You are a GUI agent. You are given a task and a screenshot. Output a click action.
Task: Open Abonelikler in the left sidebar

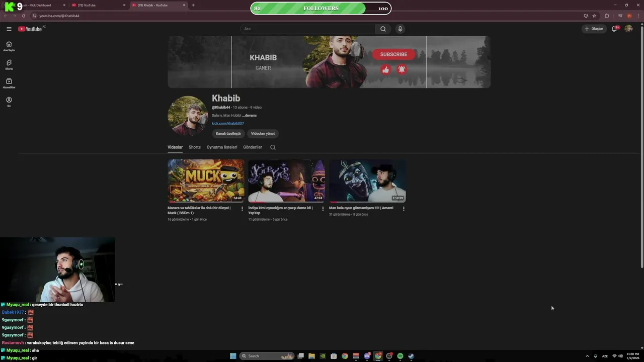point(9,83)
